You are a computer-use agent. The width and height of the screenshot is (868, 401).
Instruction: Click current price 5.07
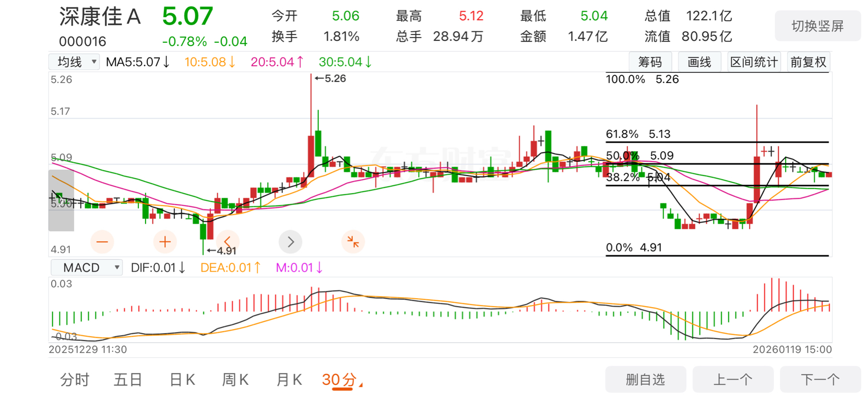187,17
